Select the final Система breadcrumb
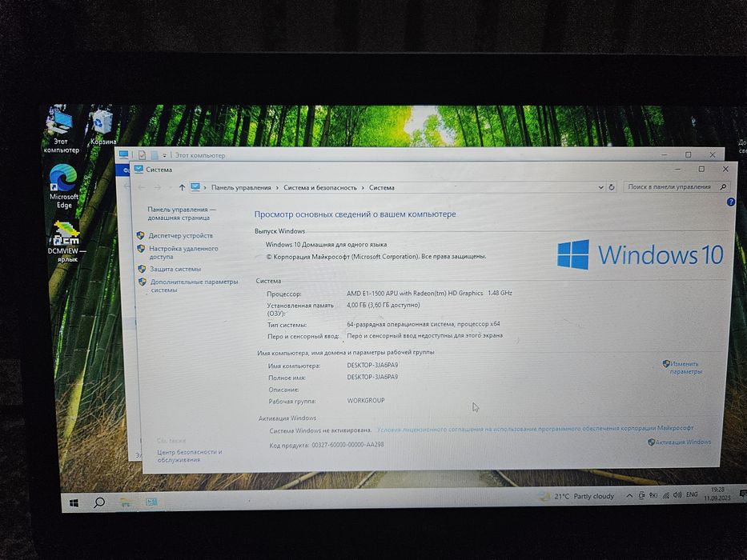Image resolution: width=747 pixels, height=560 pixels. 382,188
